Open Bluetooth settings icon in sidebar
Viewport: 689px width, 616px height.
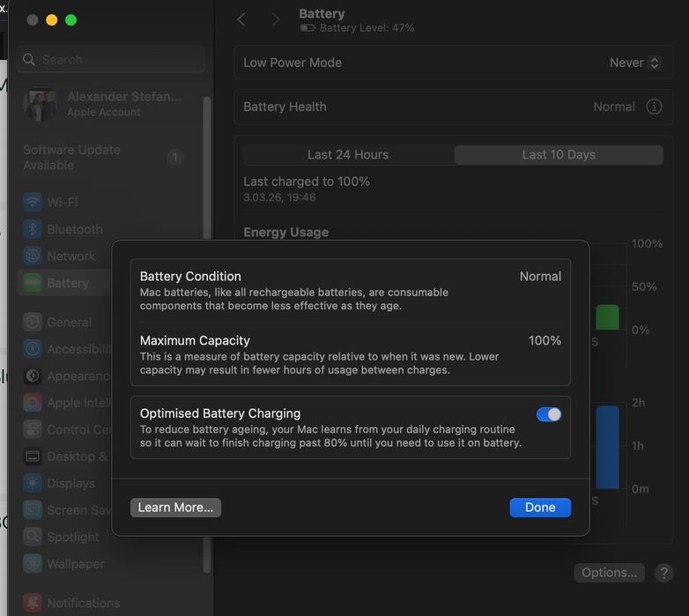click(33, 229)
